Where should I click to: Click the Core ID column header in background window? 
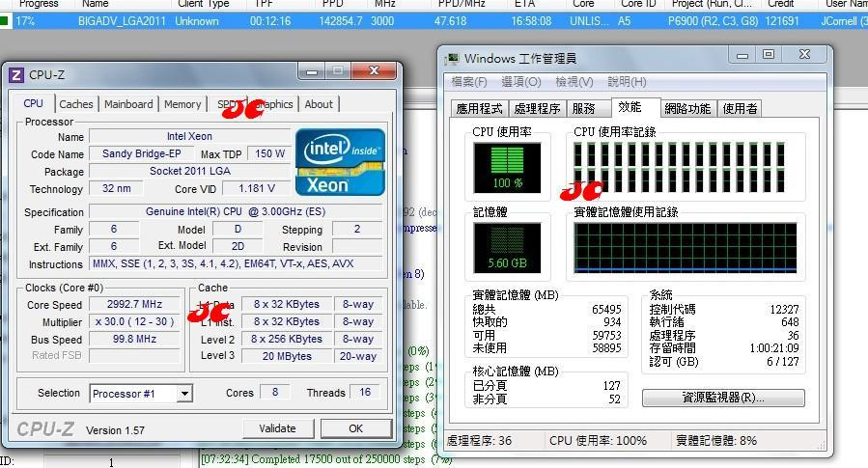(637, 4)
